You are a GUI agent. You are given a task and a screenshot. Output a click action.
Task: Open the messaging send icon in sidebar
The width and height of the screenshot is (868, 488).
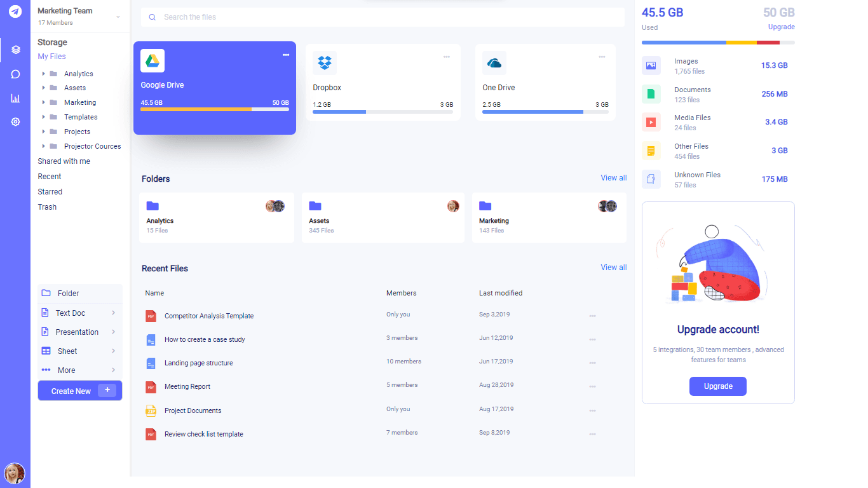click(15, 11)
